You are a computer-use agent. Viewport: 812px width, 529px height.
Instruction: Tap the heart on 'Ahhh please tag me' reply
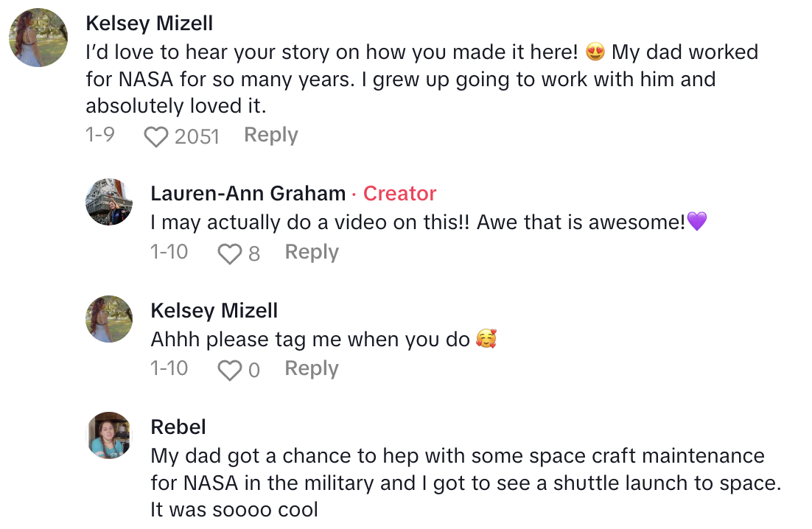pos(230,370)
